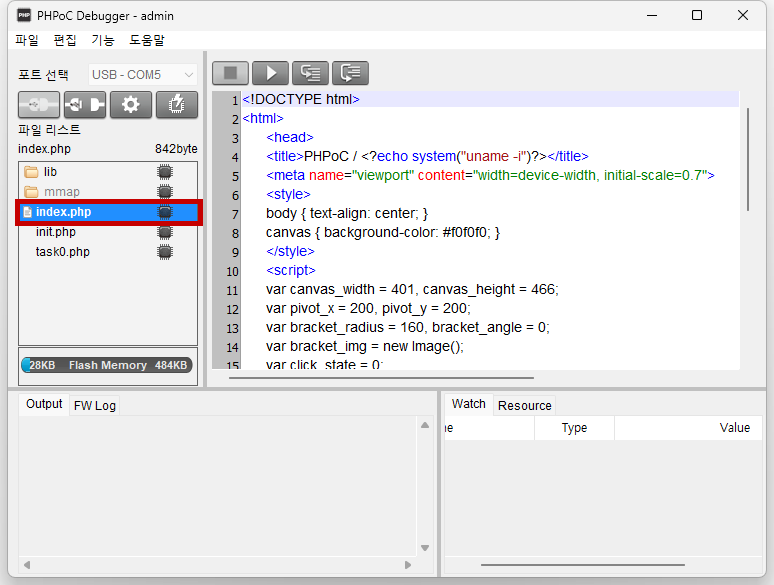Click the Value column header
The height and width of the screenshot is (585, 774).
(689, 428)
